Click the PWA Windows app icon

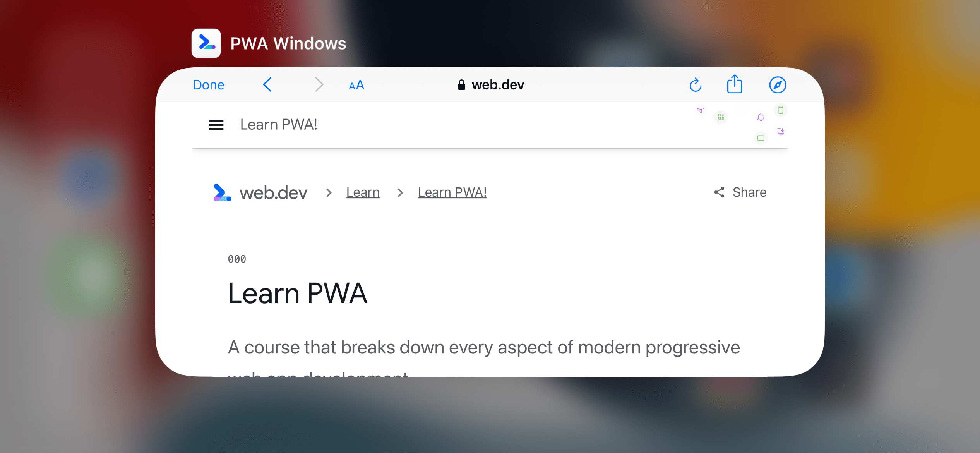click(x=207, y=44)
